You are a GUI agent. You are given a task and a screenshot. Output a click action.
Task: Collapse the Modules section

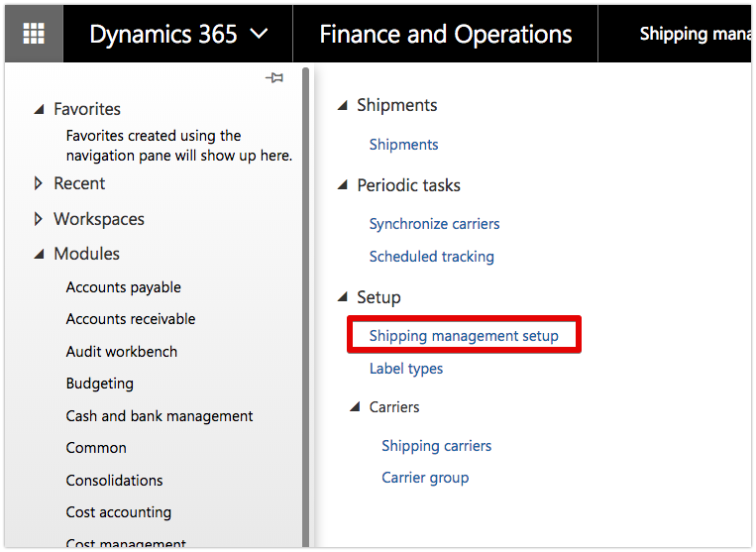39,255
